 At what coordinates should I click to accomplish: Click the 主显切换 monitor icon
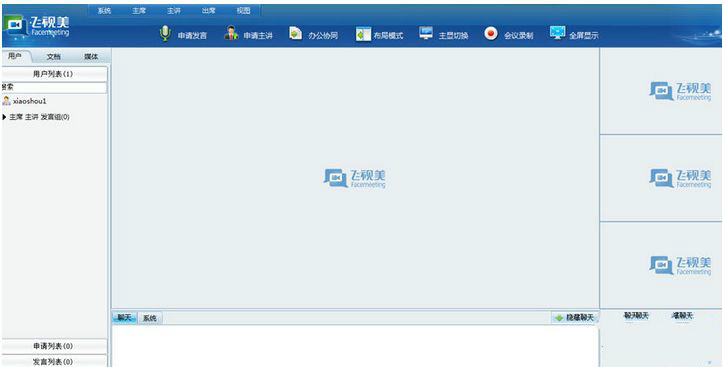tap(426, 33)
